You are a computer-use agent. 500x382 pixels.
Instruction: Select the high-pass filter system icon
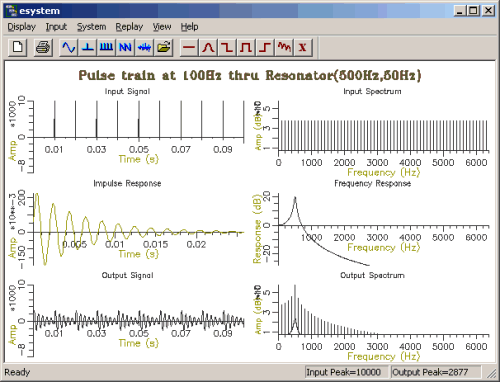tap(265, 47)
